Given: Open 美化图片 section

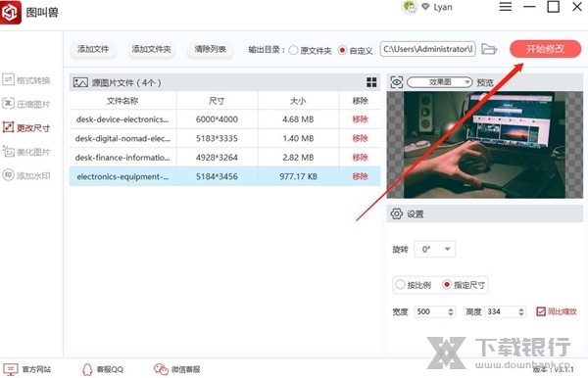Looking at the screenshot, I should click(x=25, y=152).
